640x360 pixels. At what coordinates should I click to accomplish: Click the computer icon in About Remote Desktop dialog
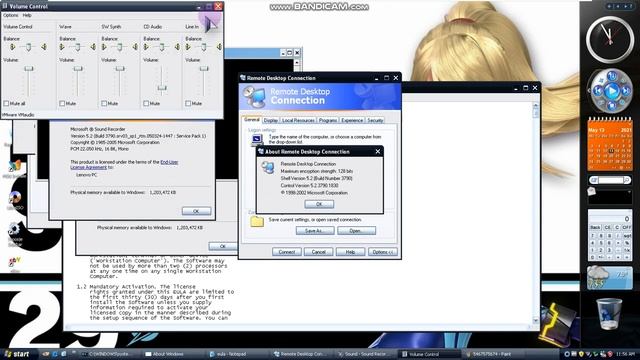[x=268, y=167]
